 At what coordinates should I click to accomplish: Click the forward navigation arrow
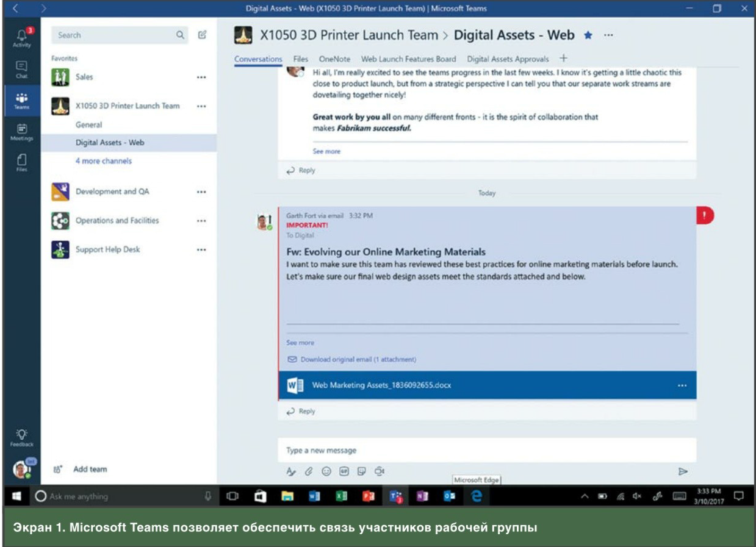43,9
